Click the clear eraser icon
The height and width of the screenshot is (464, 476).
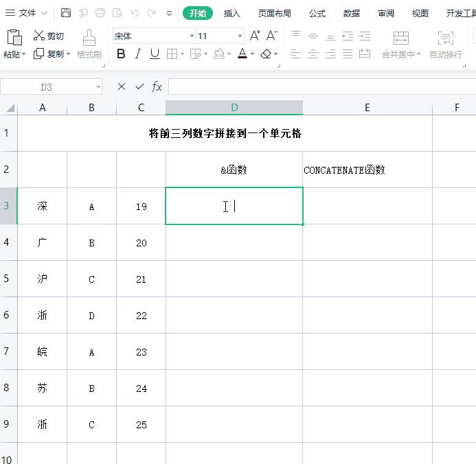[x=266, y=54]
